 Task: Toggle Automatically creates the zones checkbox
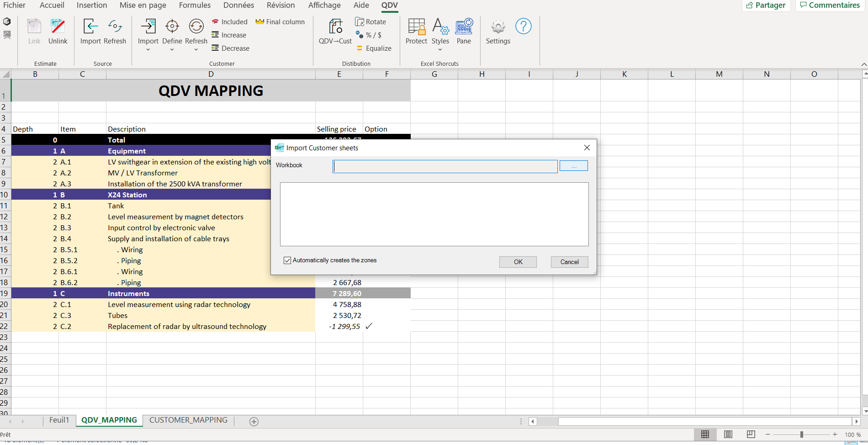coord(287,260)
